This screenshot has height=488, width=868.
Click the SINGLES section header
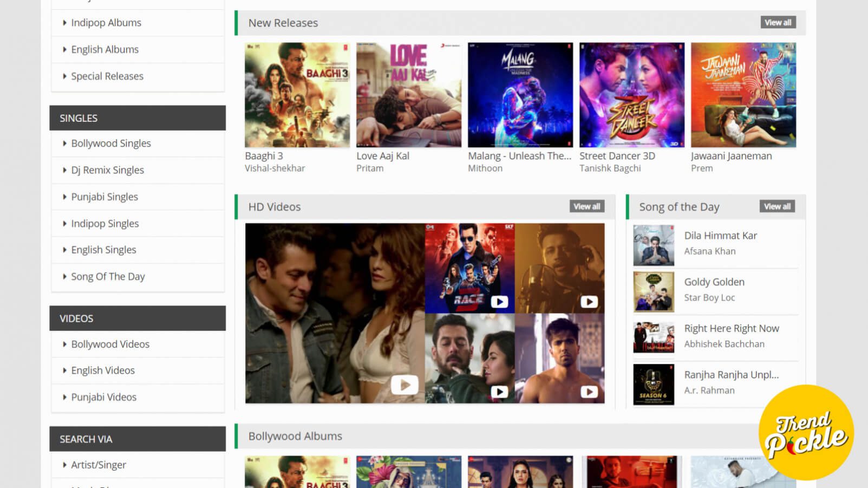(x=138, y=118)
